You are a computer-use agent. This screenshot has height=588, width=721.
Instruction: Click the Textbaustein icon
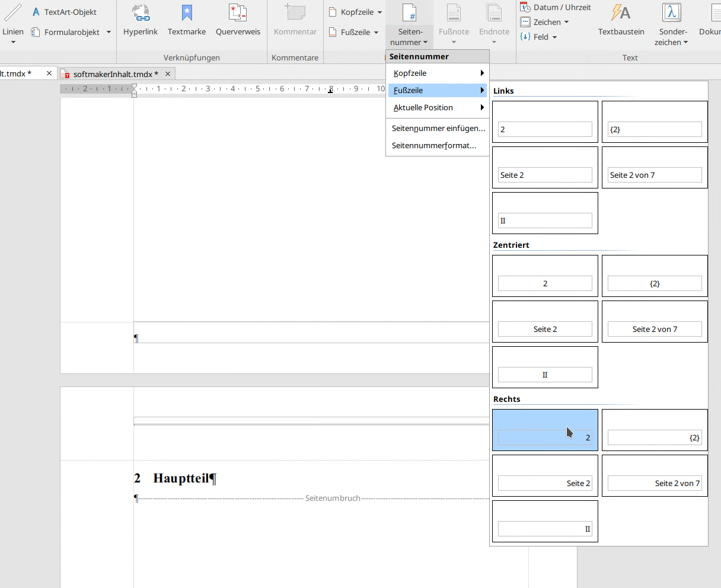pos(621,13)
